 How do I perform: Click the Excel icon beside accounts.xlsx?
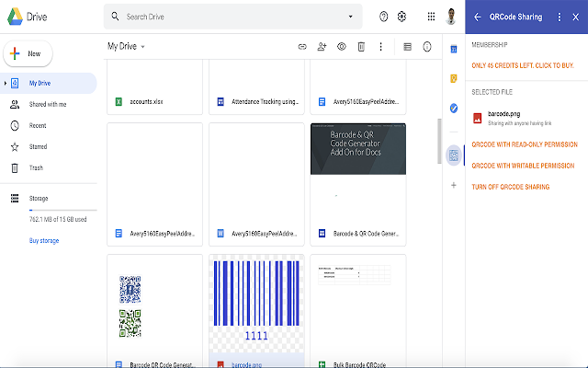[x=119, y=101]
